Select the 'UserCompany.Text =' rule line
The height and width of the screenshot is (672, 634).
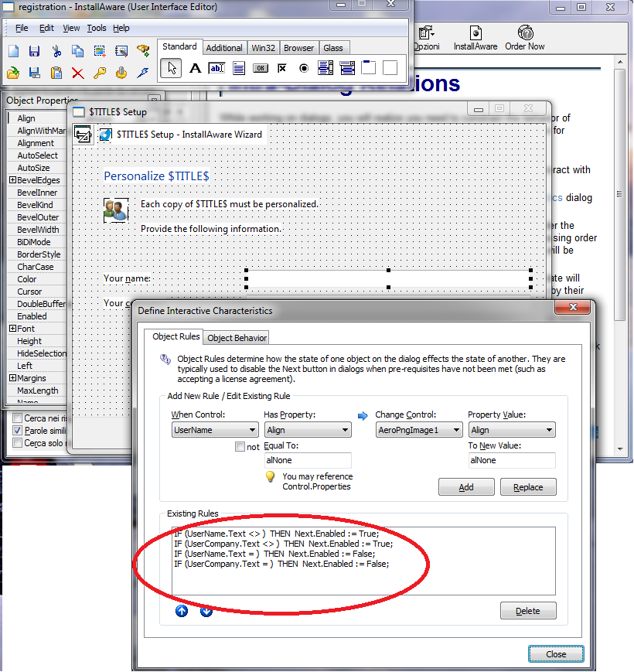pyautogui.click(x=282, y=564)
